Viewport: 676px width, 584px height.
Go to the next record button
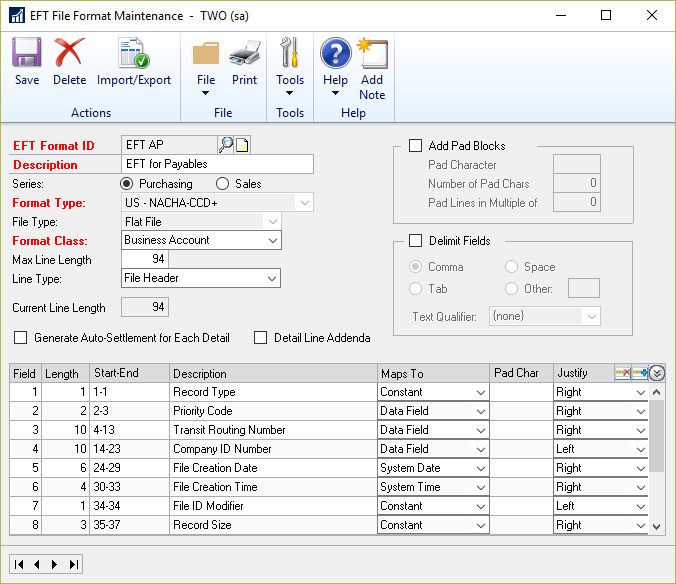pos(55,564)
